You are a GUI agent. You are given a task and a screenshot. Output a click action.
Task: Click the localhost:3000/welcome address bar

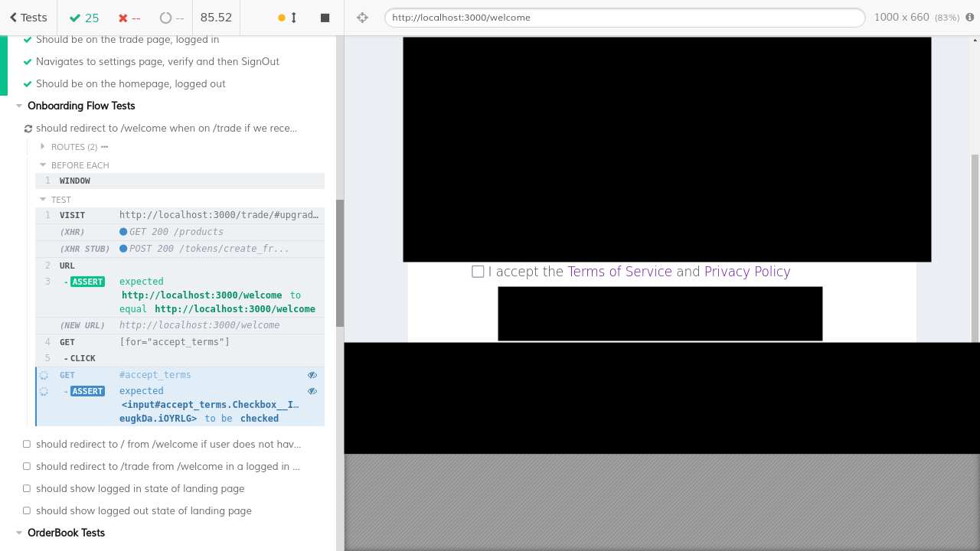(x=623, y=17)
